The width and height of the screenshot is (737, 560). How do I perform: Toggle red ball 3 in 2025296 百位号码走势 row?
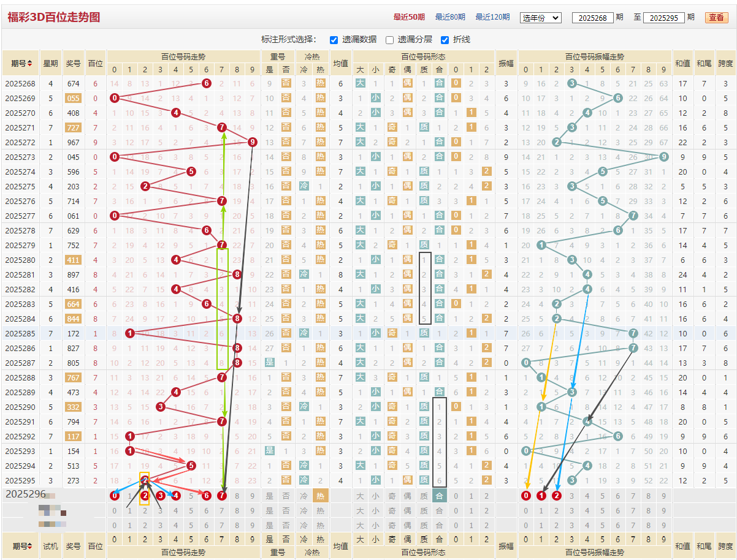coord(161,496)
